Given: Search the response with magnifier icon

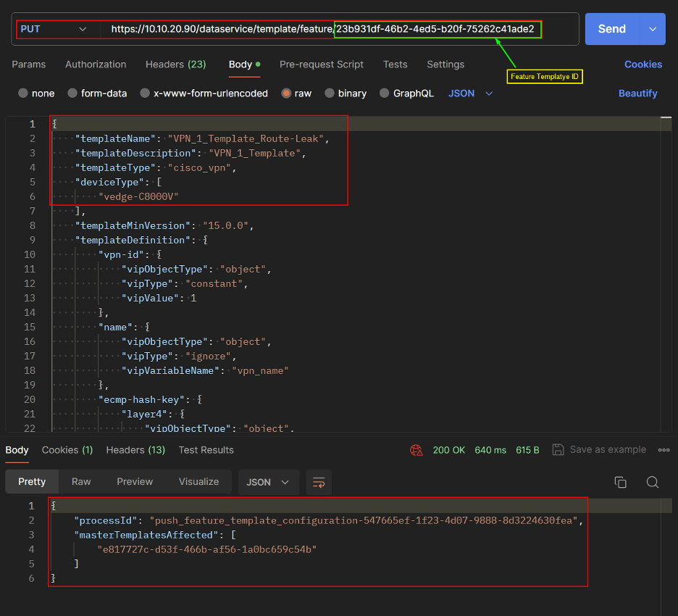Looking at the screenshot, I should coord(652,482).
